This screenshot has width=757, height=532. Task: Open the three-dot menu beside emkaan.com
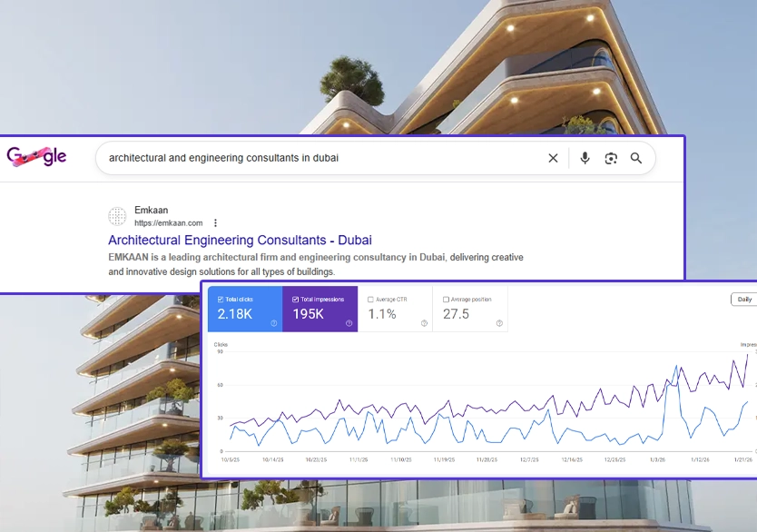(x=215, y=222)
